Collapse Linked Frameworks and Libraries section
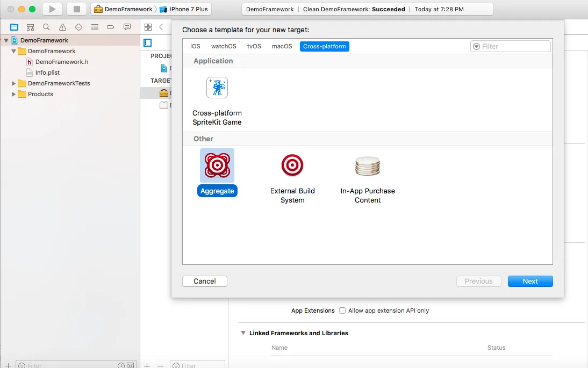This screenshot has height=368, width=588. click(x=243, y=333)
